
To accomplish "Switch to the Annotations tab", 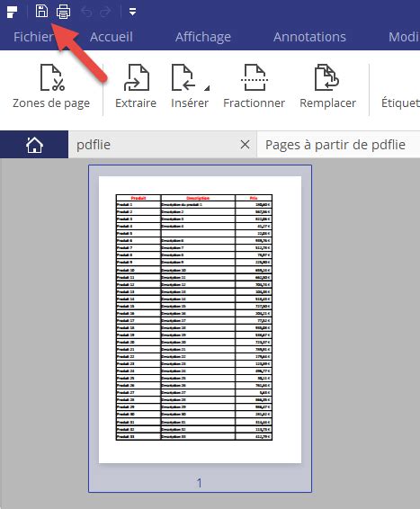I will (x=309, y=37).
